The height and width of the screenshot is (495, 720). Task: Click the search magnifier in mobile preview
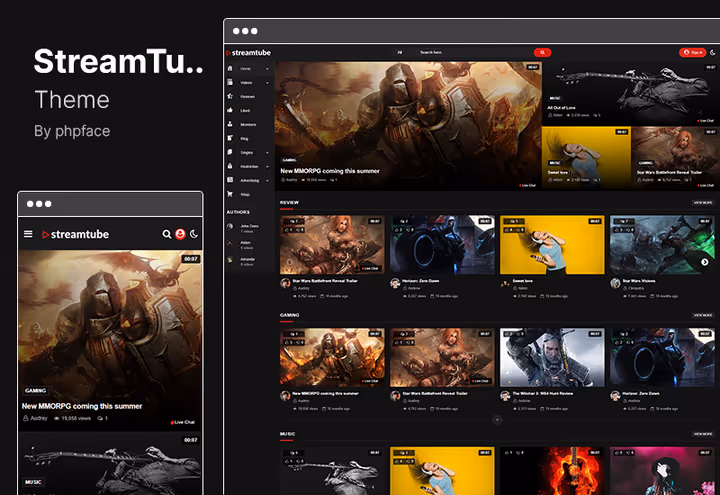click(167, 234)
